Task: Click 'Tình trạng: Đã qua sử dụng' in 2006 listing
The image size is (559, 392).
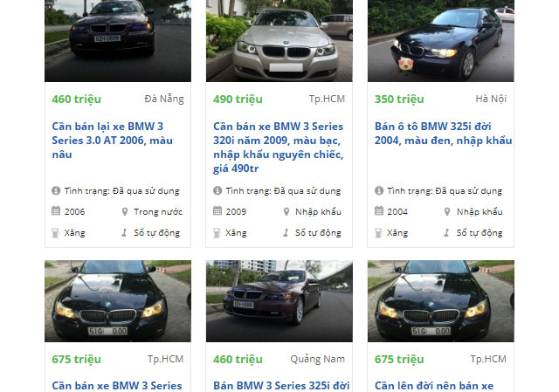Action: pos(121,191)
